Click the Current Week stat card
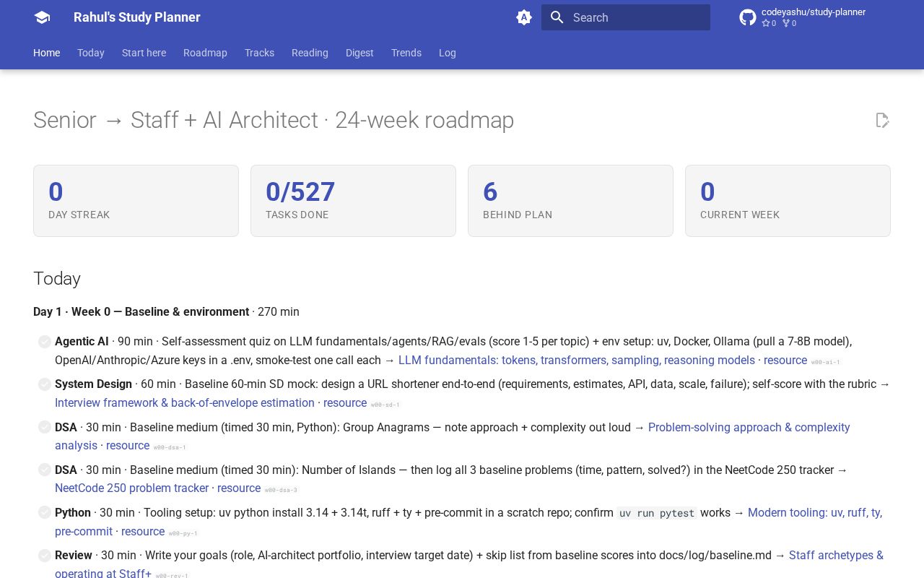The image size is (924, 578). (788, 201)
